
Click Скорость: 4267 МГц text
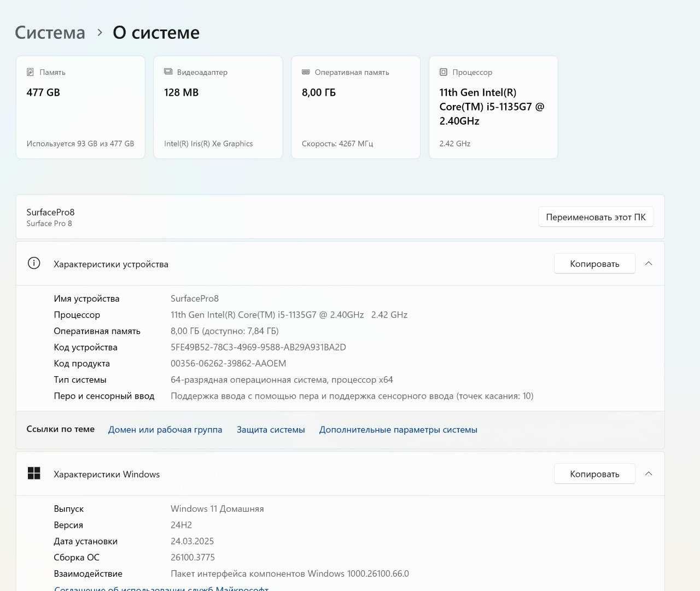(337, 144)
